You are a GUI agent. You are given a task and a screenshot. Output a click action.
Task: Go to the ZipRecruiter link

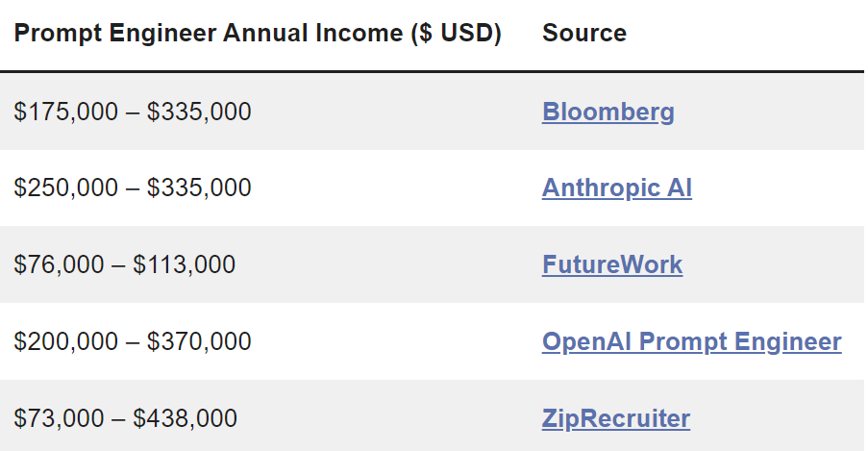coord(615,418)
